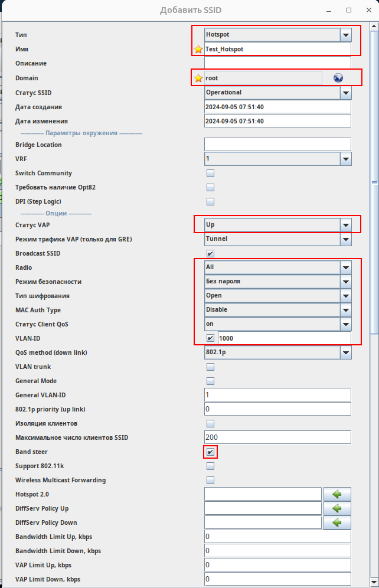Toggle the Band steer checkbox

coord(210,452)
